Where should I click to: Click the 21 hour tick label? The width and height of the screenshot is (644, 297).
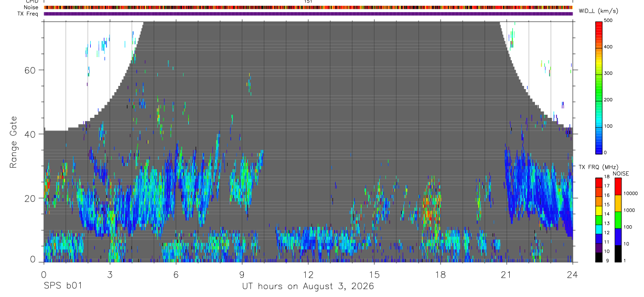click(507, 274)
